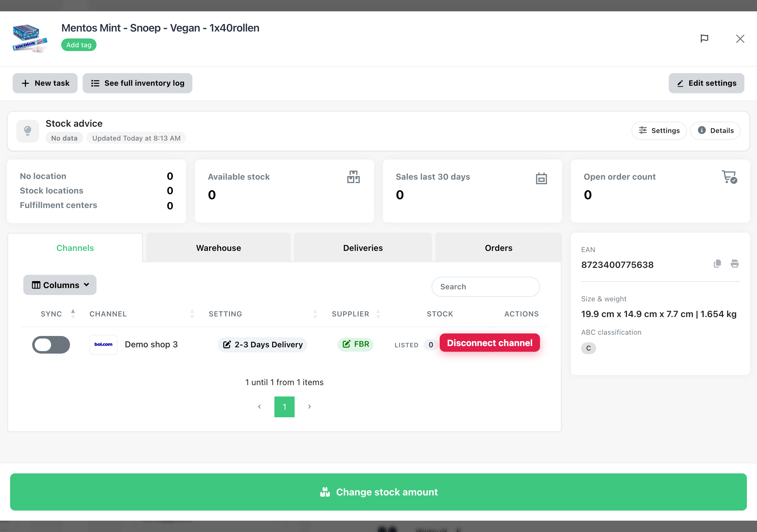Click the bol.com channel logo
Viewport: 757px width, 532px height.
coord(103,344)
